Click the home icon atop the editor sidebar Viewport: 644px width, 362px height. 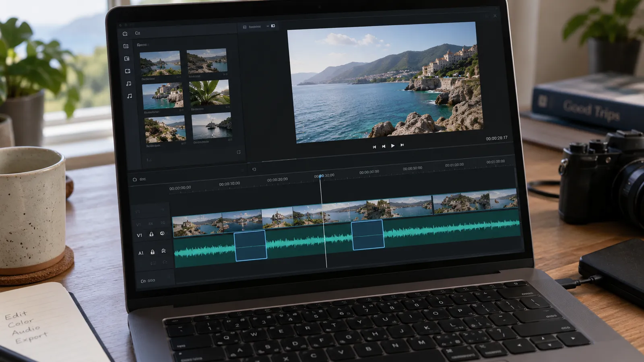(x=125, y=34)
